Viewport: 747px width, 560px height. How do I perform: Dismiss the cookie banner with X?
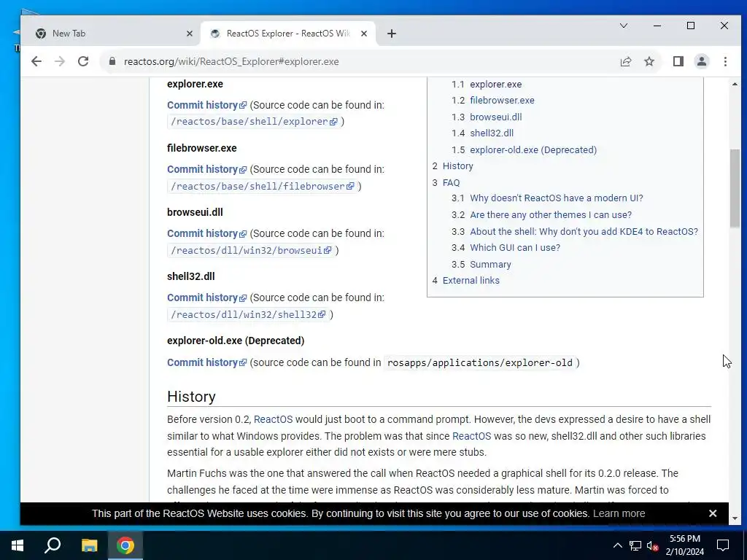pos(712,513)
